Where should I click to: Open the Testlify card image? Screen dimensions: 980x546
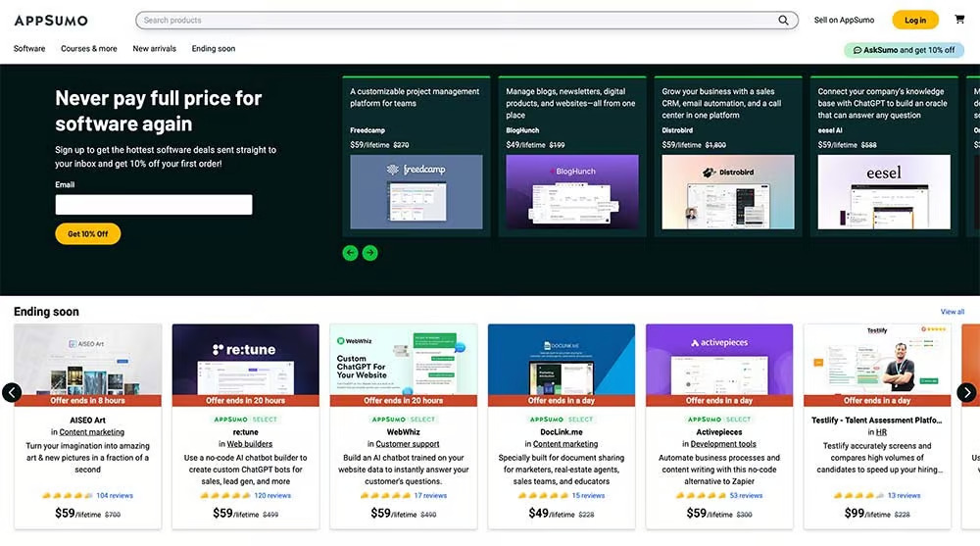click(877, 360)
